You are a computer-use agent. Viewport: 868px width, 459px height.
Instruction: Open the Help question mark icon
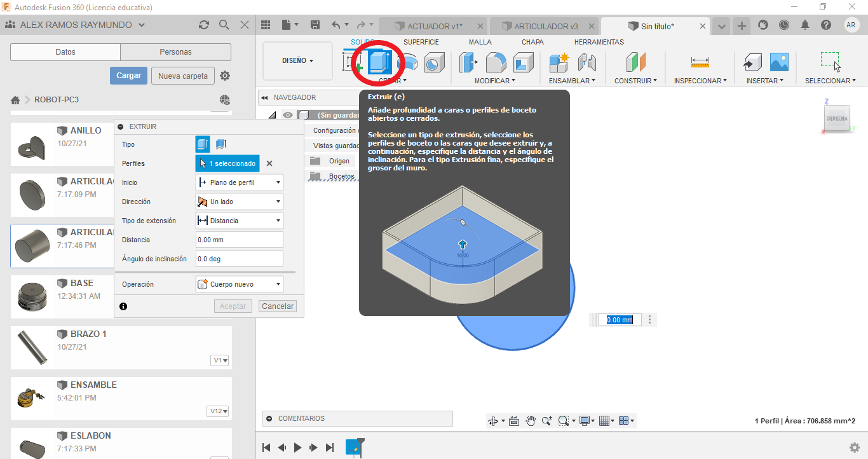(826, 25)
